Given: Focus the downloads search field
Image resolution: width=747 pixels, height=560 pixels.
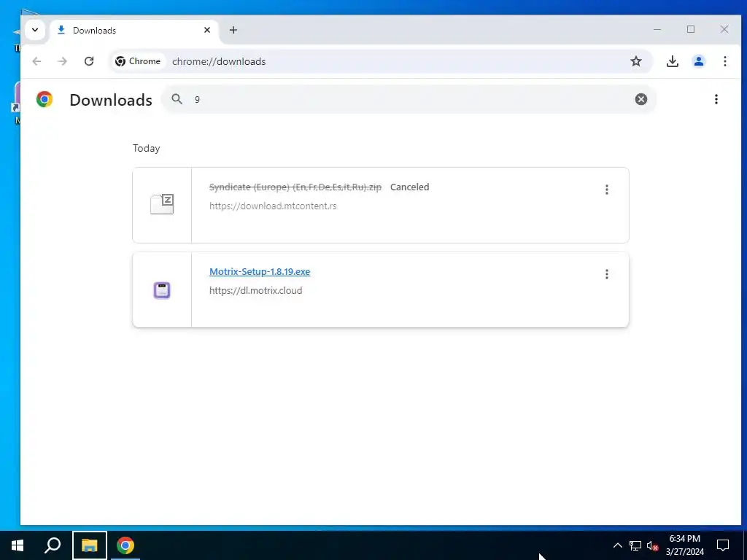Looking at the screenshot, I should 409,99.
